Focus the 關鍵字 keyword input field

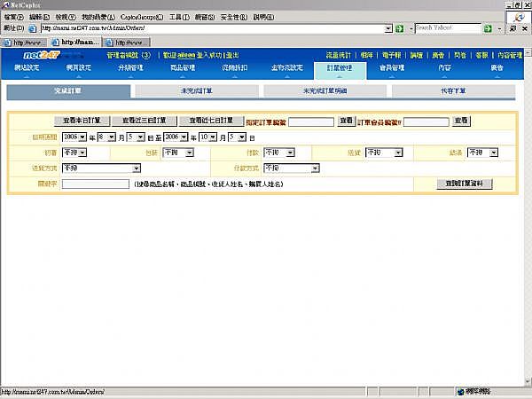pos(96,184)
